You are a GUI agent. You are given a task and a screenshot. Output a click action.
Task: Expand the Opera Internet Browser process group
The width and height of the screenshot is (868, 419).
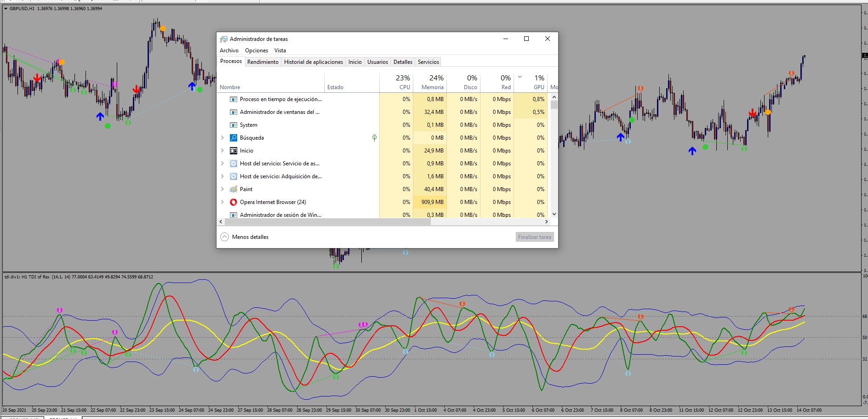click(223, 202)
